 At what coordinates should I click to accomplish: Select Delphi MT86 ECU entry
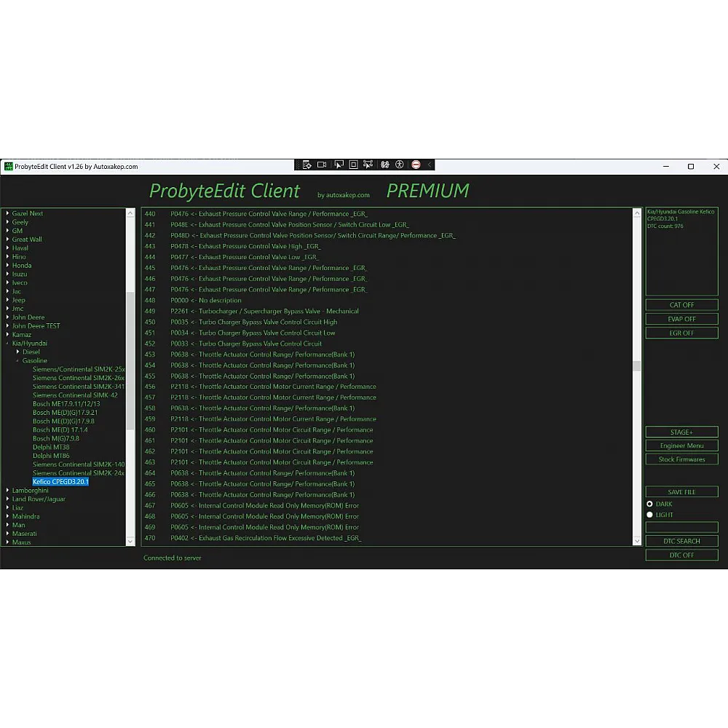[x=51, y=456]
